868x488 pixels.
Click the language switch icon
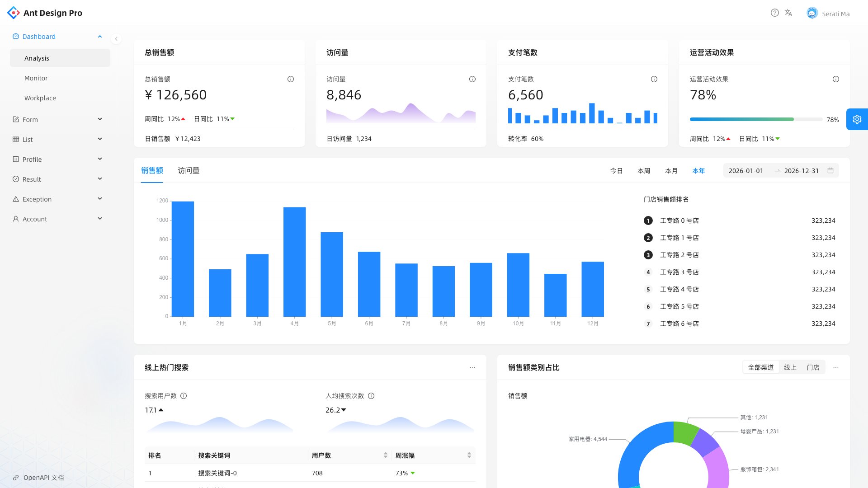(789, 13)
